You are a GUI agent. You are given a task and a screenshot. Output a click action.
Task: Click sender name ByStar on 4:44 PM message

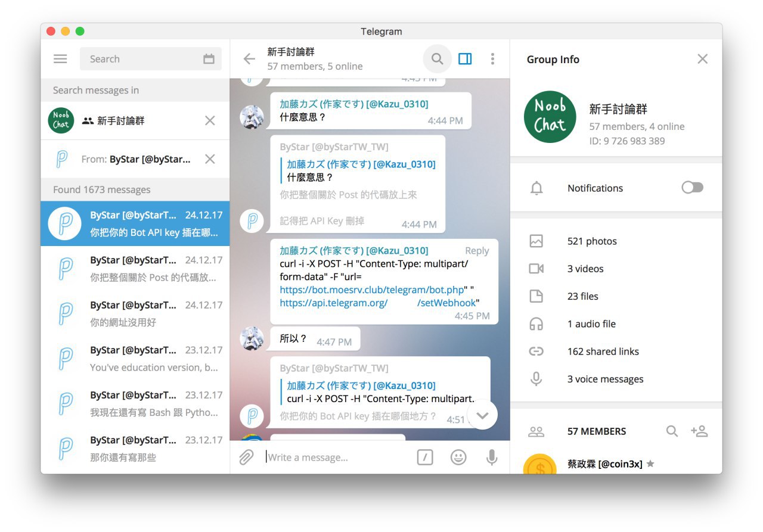(x=334, y=147)
